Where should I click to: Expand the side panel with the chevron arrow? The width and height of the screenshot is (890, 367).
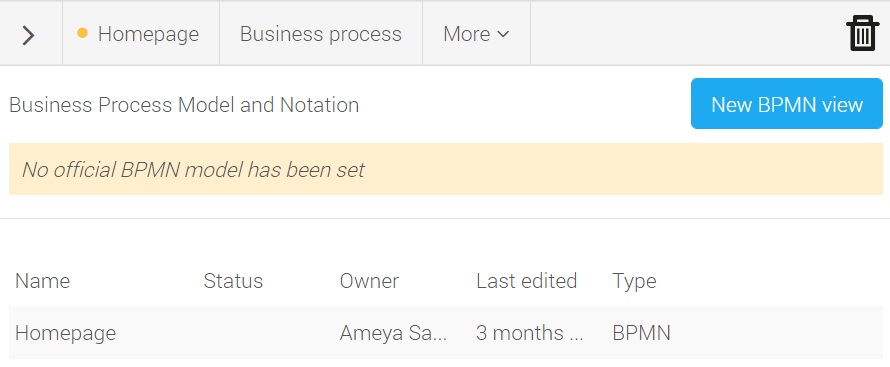pos(28,35)
